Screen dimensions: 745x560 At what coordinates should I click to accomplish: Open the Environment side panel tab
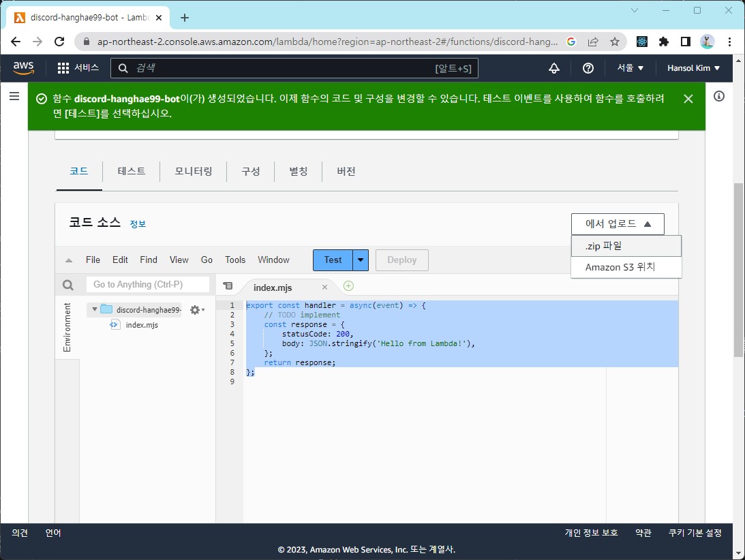click(67, 327)
